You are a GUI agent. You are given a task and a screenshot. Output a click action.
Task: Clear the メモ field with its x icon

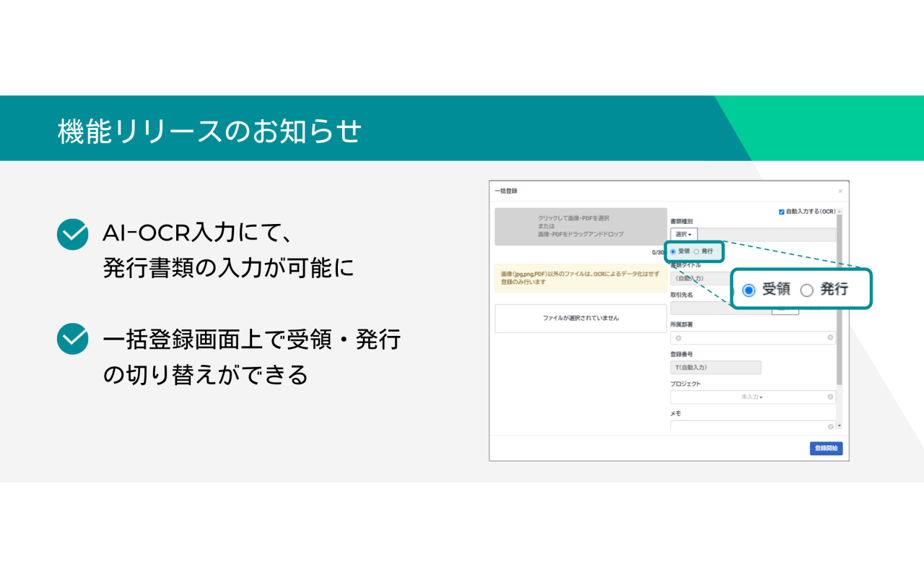(830, 426)
